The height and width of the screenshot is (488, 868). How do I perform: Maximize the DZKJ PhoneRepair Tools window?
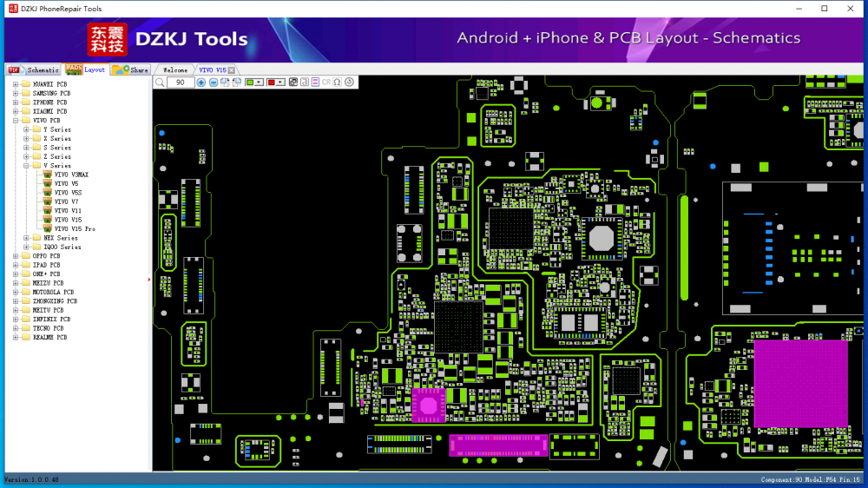(825, 9)
